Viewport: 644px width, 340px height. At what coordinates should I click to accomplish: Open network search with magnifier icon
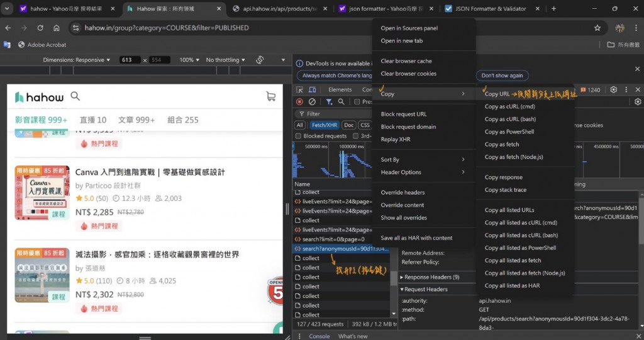coord(341,101)
